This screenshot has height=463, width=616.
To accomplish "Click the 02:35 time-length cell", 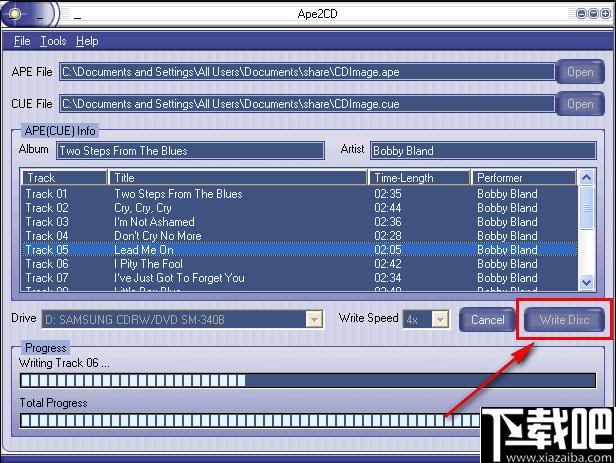I will point(388,194).
